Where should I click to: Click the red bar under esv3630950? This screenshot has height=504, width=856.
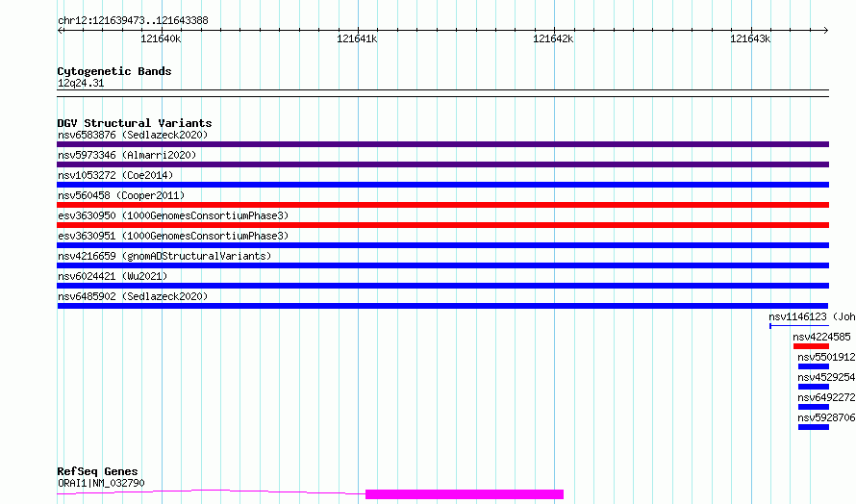[442, 225]
